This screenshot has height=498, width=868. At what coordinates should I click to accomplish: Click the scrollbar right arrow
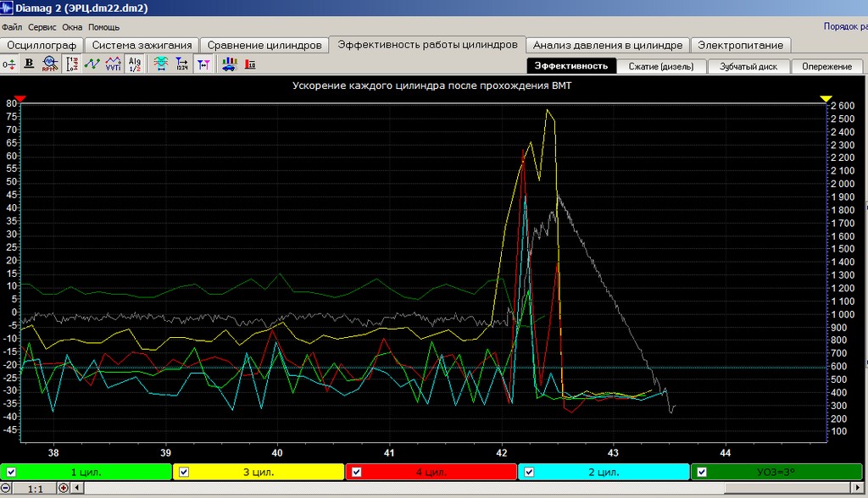point(858,488)
